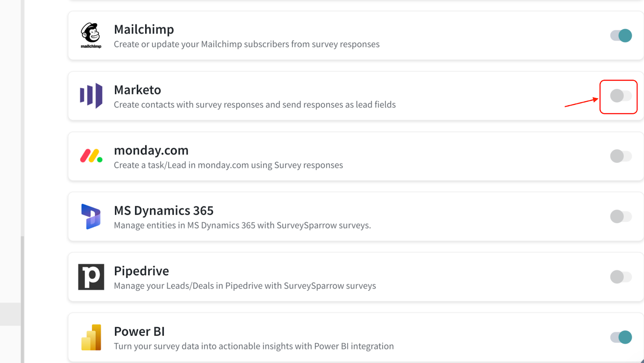
Task: Open the Mailchimp integration title
Action: point(144,29)
